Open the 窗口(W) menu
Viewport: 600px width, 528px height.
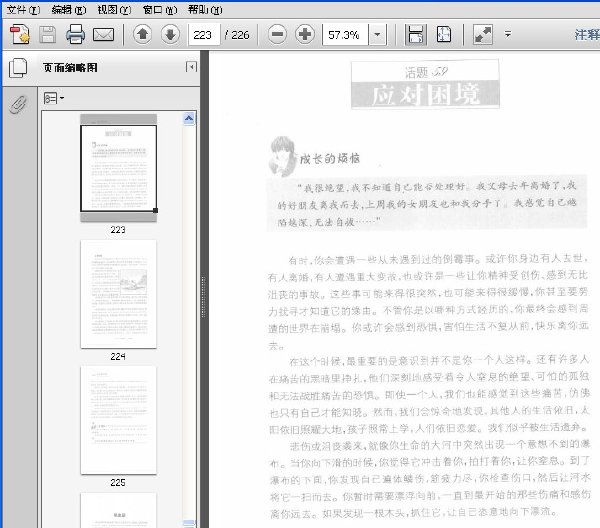click(160, 10)
